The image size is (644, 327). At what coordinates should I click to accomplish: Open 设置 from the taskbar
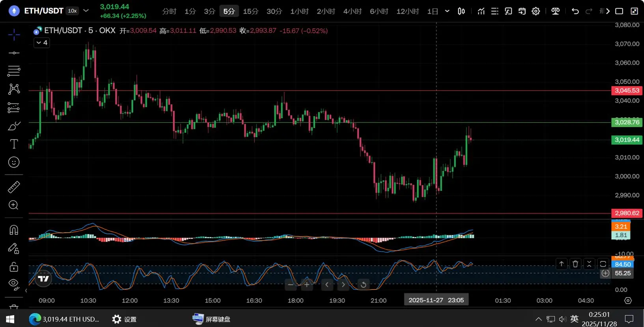[124, 319]
